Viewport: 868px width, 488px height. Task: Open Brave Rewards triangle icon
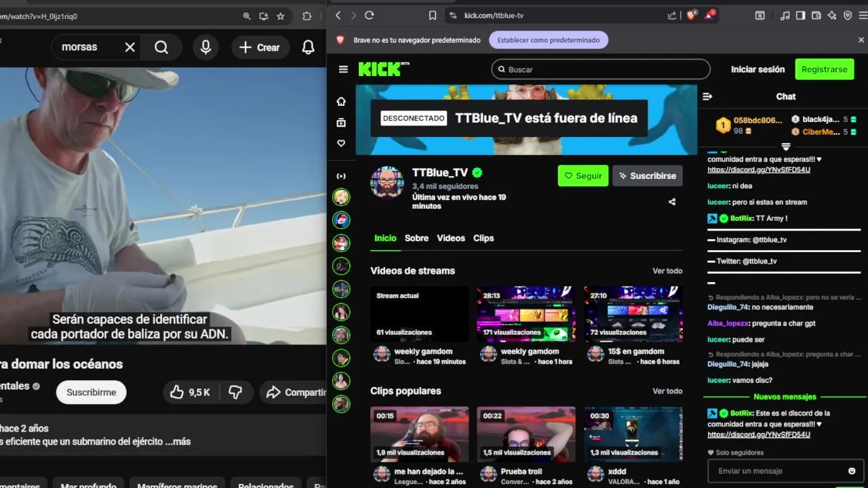point(709,15)
